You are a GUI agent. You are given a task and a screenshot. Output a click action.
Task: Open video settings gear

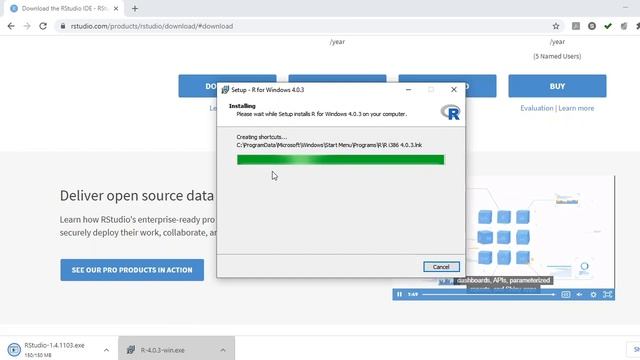pos(593,294)
